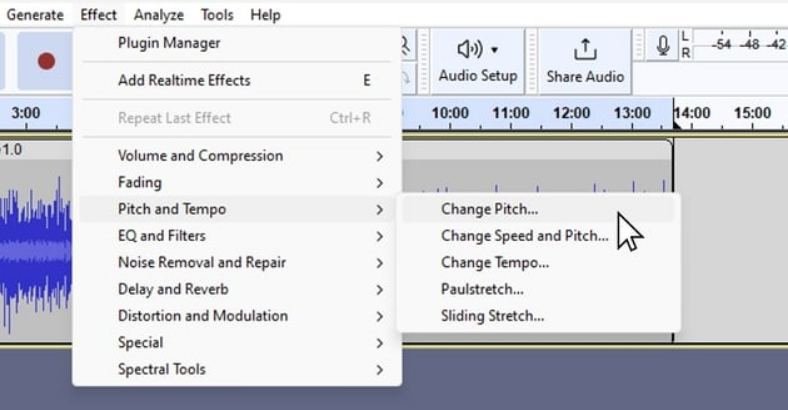Click the recording level meter bar
Screen dimensions: 788x410
(x=738, y=46)
